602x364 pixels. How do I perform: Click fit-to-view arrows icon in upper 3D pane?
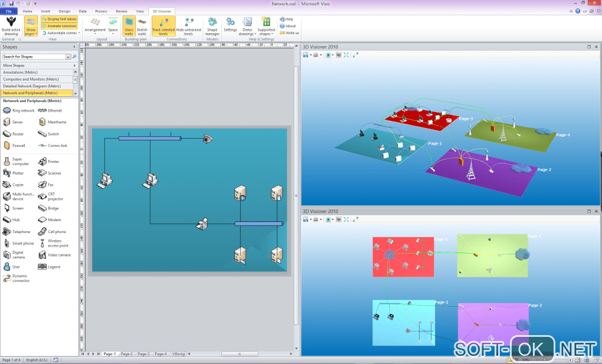(346, 55)
